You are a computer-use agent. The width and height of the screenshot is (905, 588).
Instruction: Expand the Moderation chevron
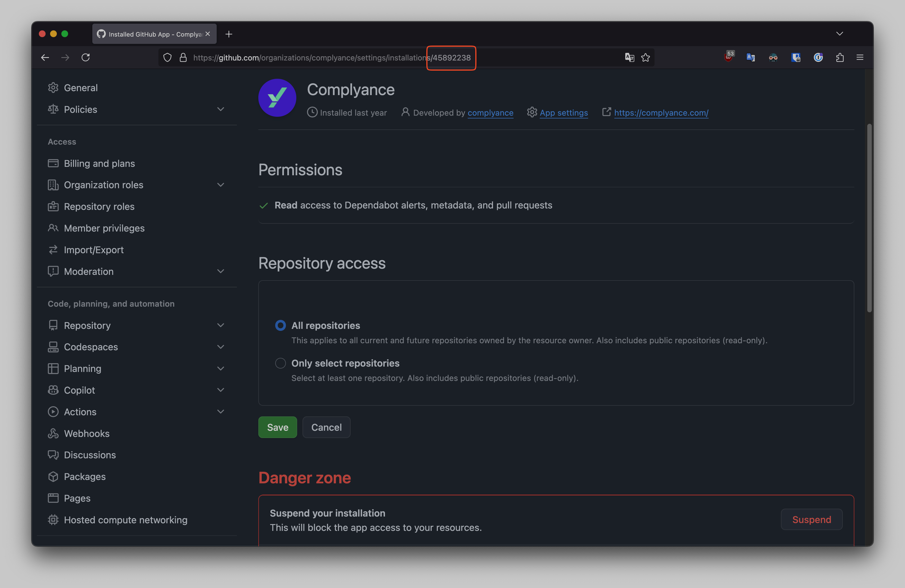click(x=221, y=271)
